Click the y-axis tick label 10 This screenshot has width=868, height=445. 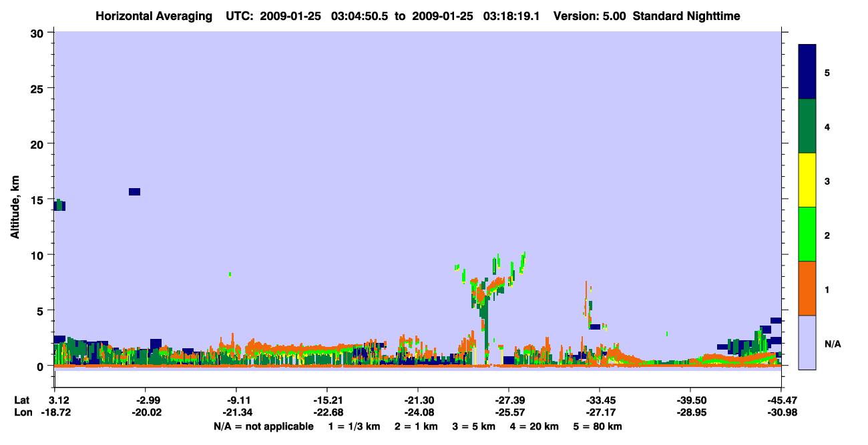tap(39, 255)
